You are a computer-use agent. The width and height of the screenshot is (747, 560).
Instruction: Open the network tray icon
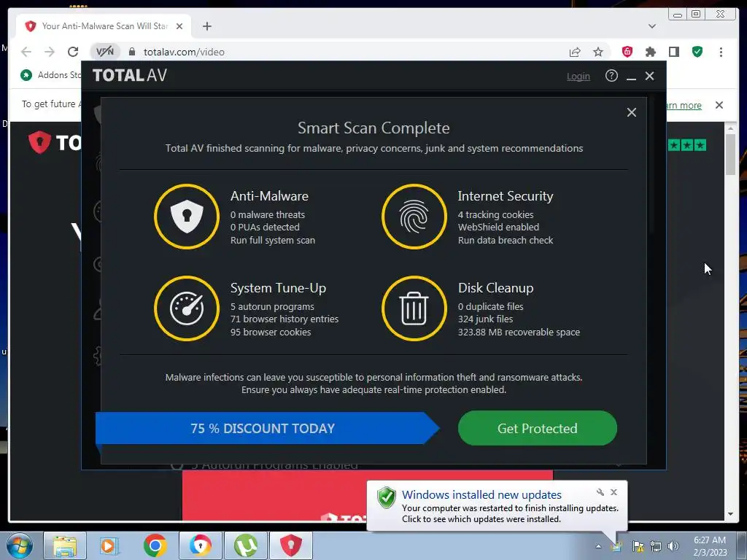click(x=656, y=546)
